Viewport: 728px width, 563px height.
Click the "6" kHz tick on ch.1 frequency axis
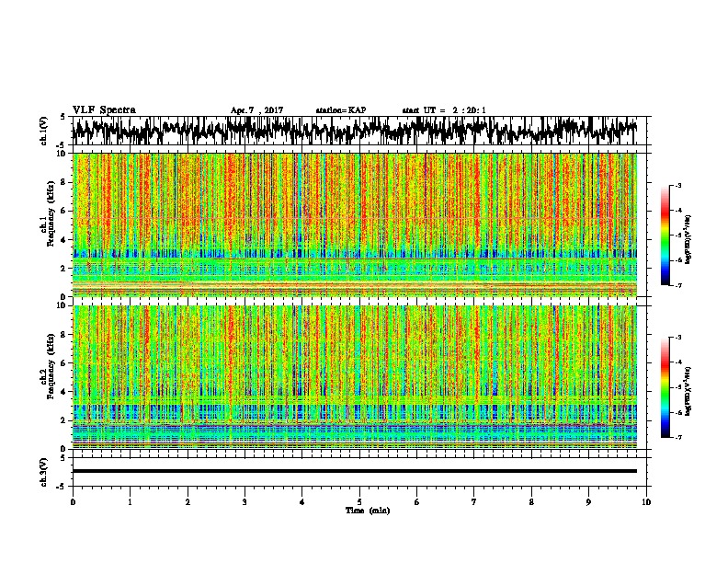[x=64, y=211]
